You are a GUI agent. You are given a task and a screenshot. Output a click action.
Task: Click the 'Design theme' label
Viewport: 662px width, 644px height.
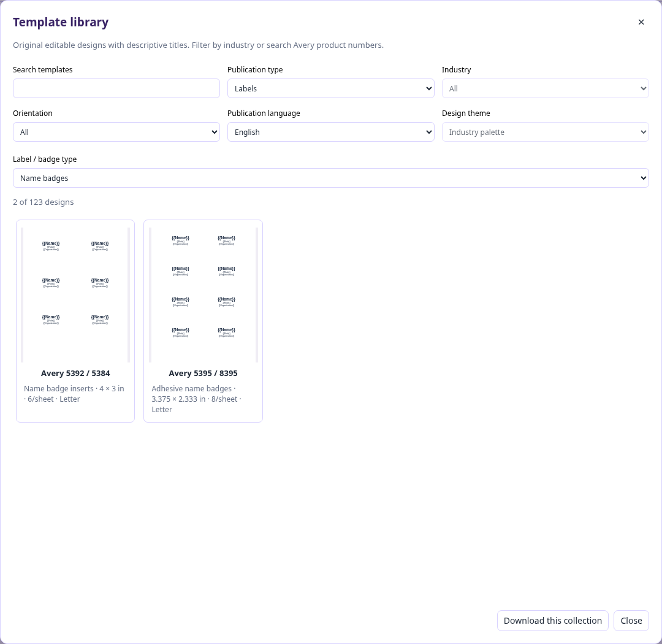point(466,113)
